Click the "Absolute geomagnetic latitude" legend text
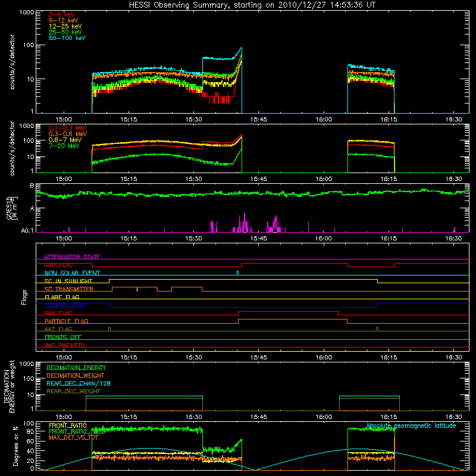The width and height of the screenshot is (476, 476). (411, 425)
